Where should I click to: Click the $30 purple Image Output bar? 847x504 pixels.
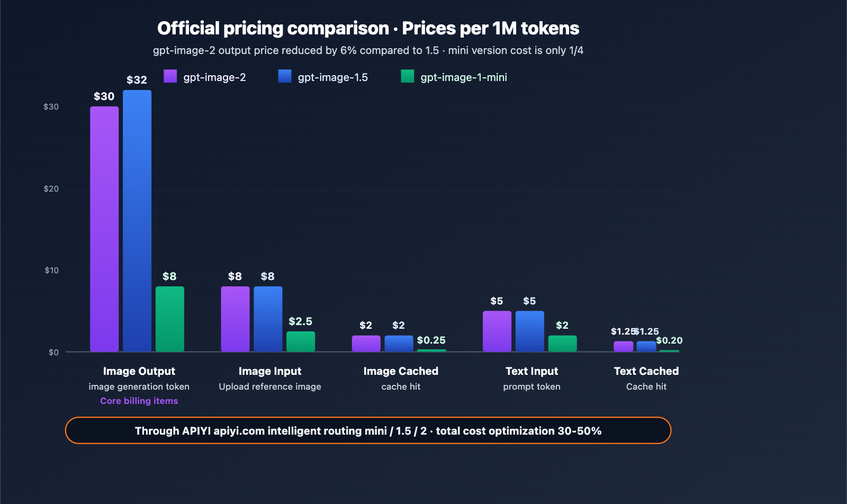(104, 229)
